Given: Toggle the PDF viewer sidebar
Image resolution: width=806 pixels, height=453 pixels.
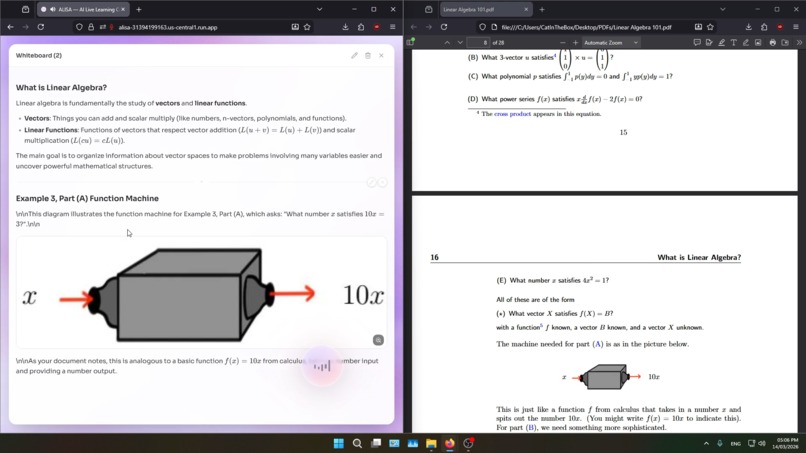Looking at the screenshot, I should tap(410, 43).
